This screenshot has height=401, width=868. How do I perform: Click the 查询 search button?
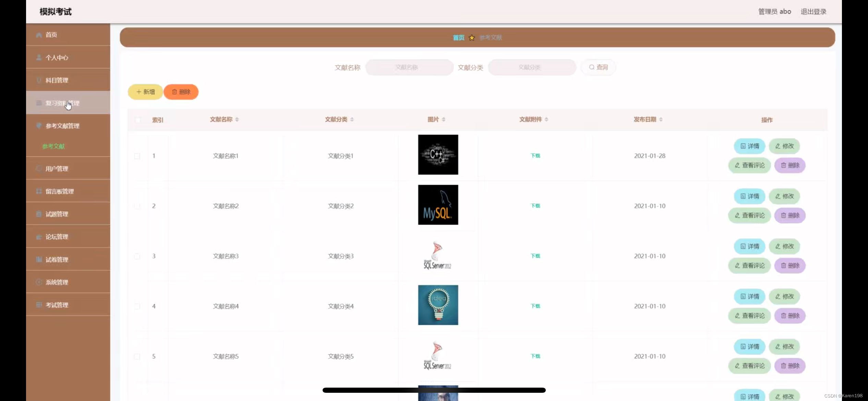click(x=598, y=67)
